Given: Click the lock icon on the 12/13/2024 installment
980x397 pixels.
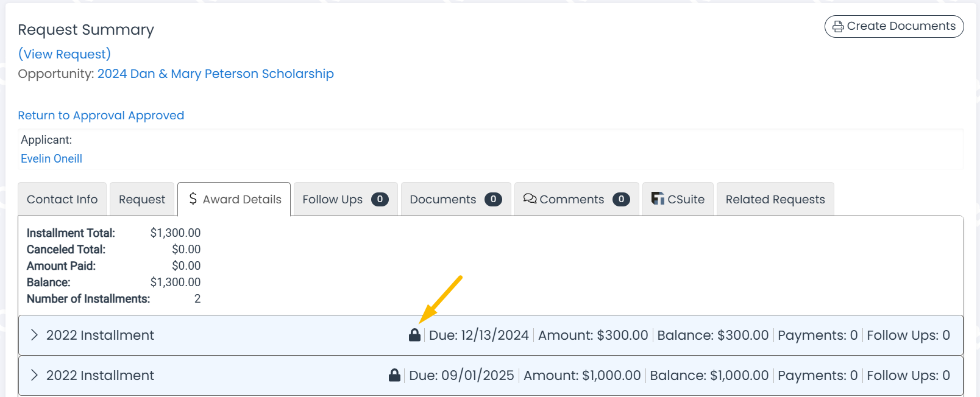Looking at the screenshot, I should pyautogui.click(x=414, y=335).
